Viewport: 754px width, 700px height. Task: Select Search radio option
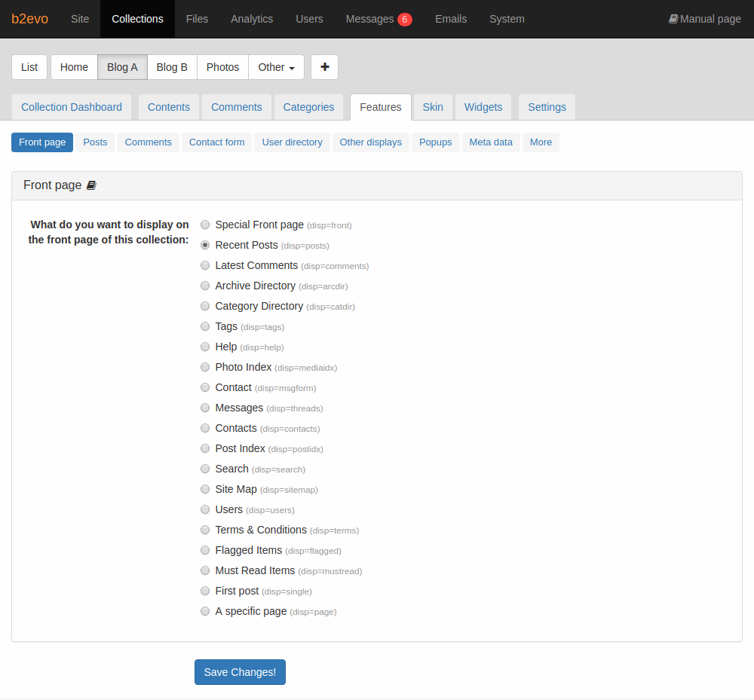pyautogui.click(x=205, y=469)
